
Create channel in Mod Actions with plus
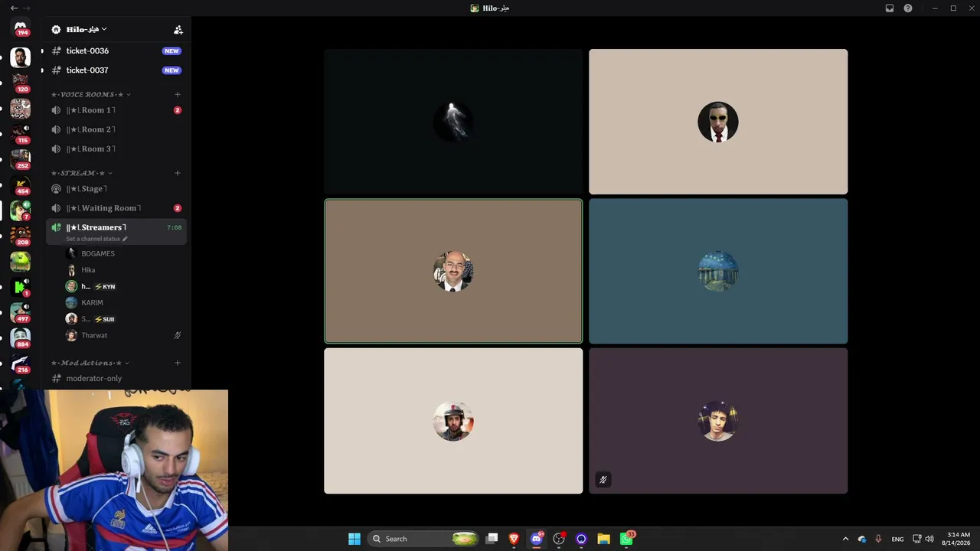click(178, 363)
